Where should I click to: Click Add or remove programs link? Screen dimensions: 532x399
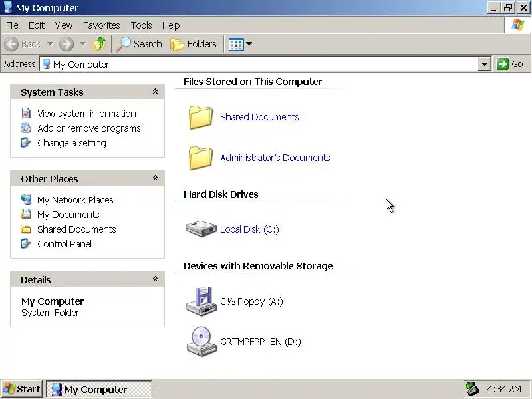pyautogui.click(x=89, y=128)
